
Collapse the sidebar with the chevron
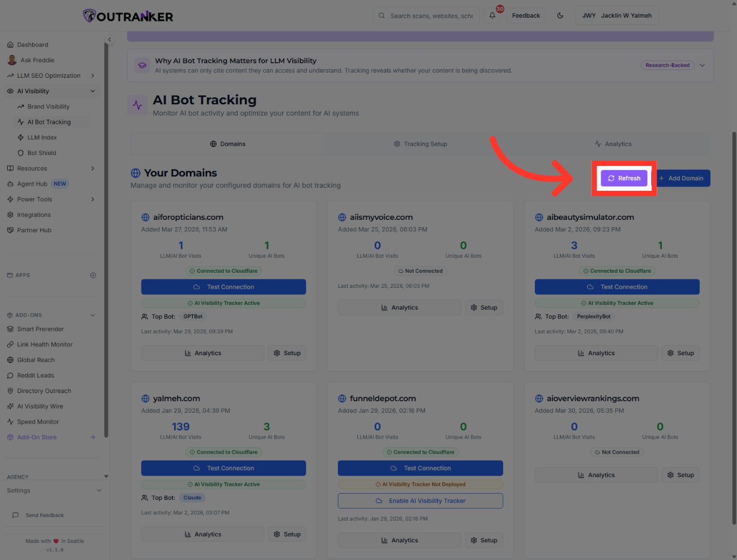pyautogui.click(x=109, y=39)
